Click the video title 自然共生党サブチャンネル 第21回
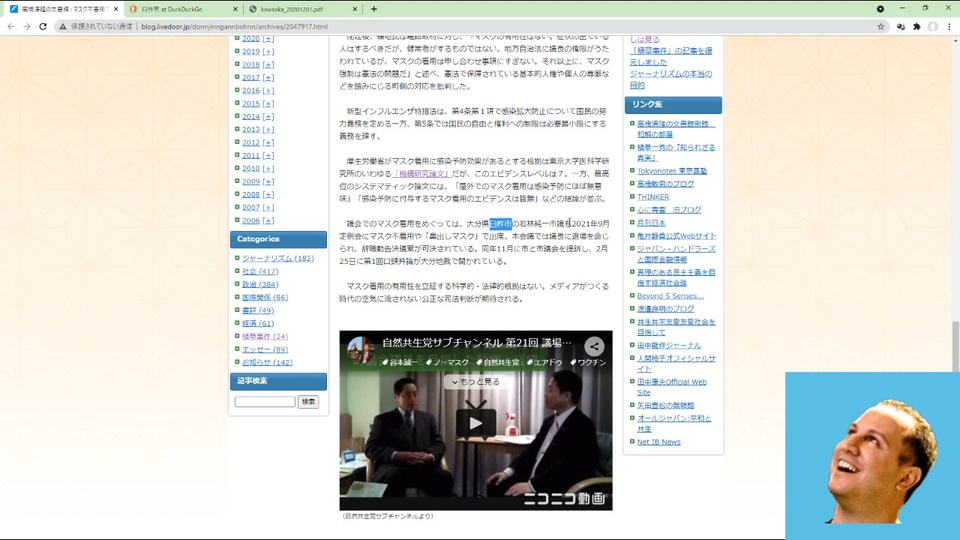 coord(477,342)
